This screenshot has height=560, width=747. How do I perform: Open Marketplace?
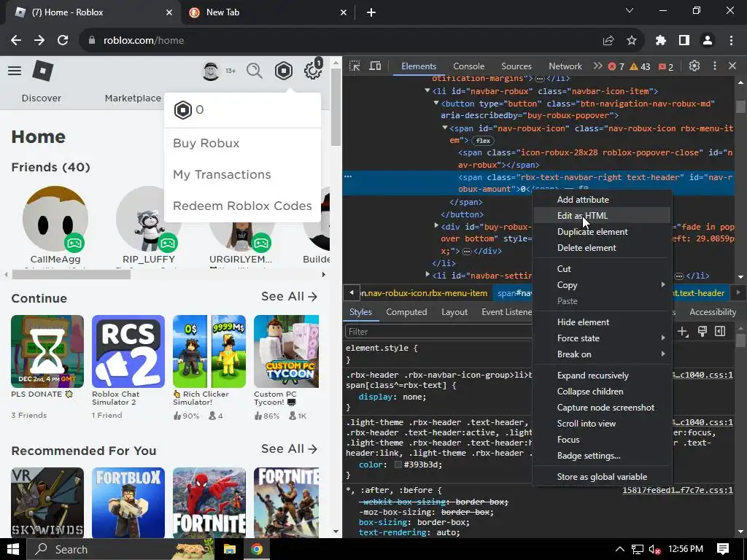pos(133,98)
